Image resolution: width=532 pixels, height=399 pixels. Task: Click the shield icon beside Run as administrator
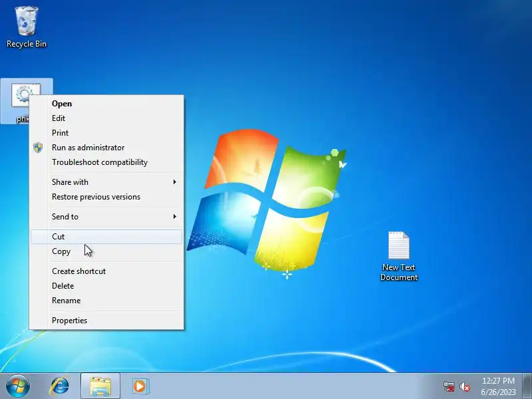38,148
